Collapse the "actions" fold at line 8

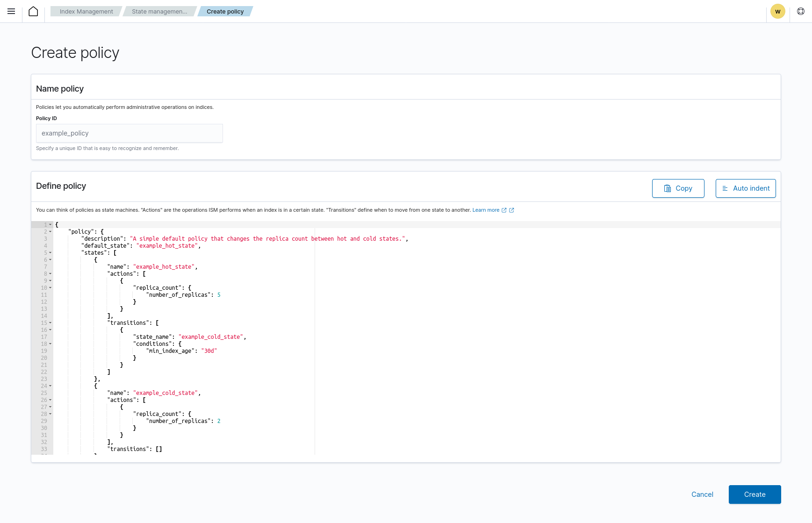[x=50, y=274]
